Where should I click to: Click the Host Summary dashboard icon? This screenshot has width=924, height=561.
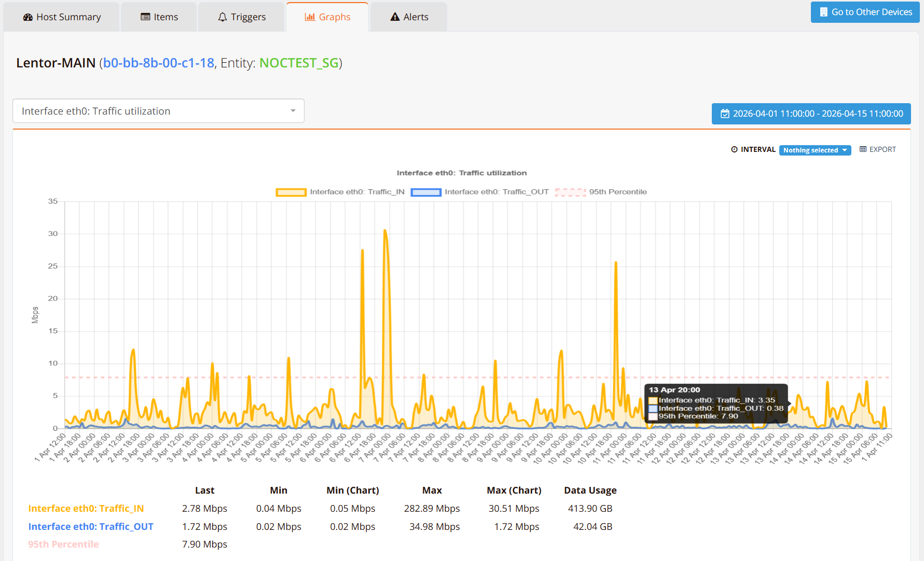(x=28, y=17)
